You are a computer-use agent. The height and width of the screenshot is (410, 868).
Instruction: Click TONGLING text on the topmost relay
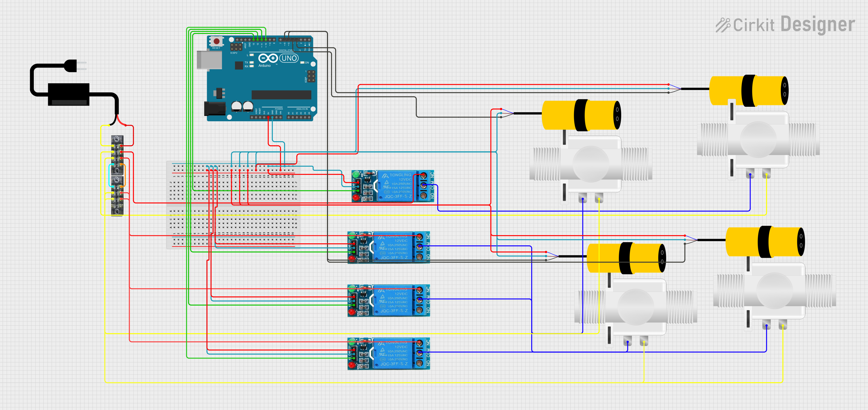pos(400,175)
